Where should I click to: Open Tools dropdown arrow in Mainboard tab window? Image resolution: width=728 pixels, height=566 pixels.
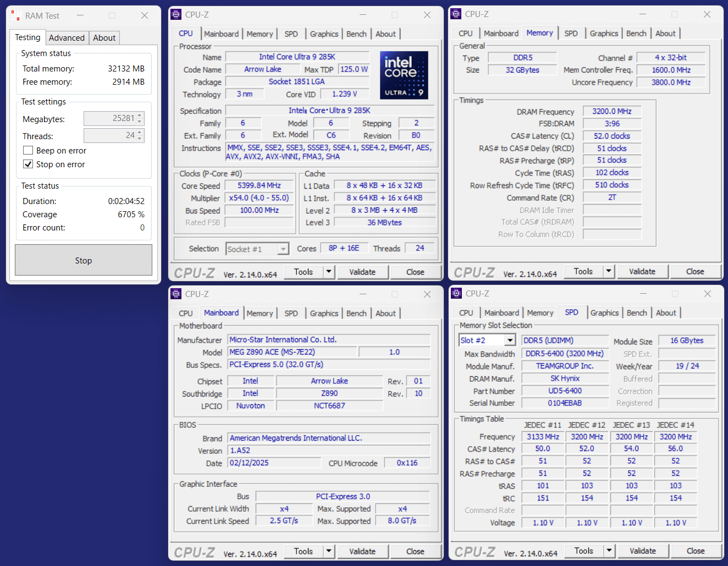tap(329, 551)
